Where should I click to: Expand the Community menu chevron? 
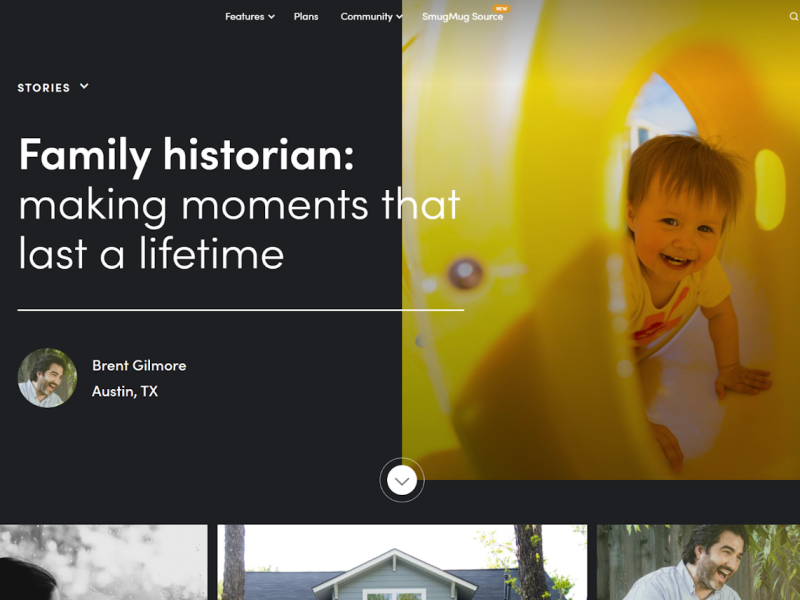coord(399,17)
